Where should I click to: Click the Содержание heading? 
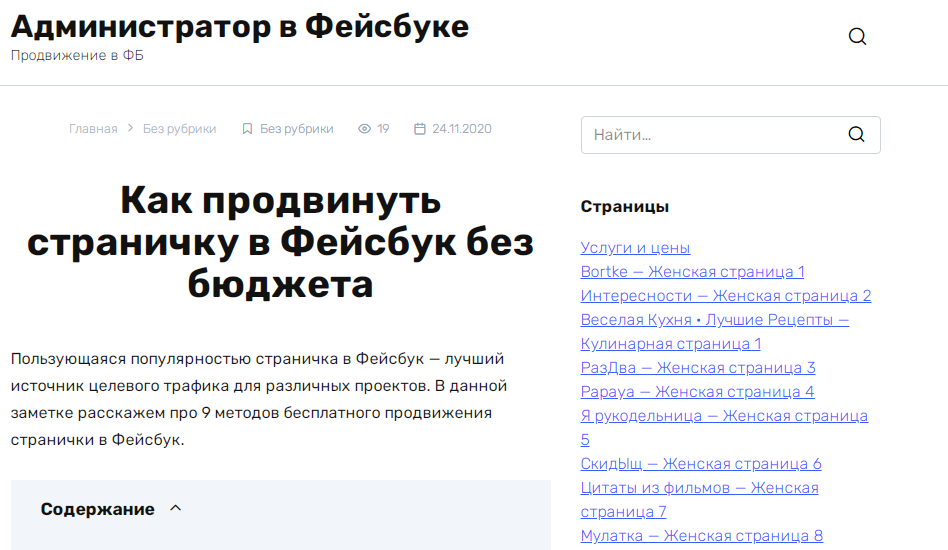tap(97, 510)
